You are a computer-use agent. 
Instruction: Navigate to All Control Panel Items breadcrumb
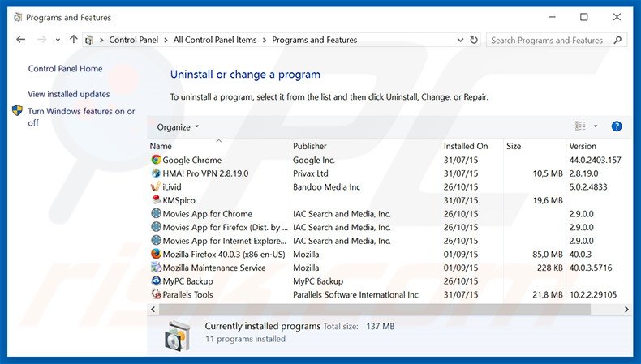tap(215, 40)
